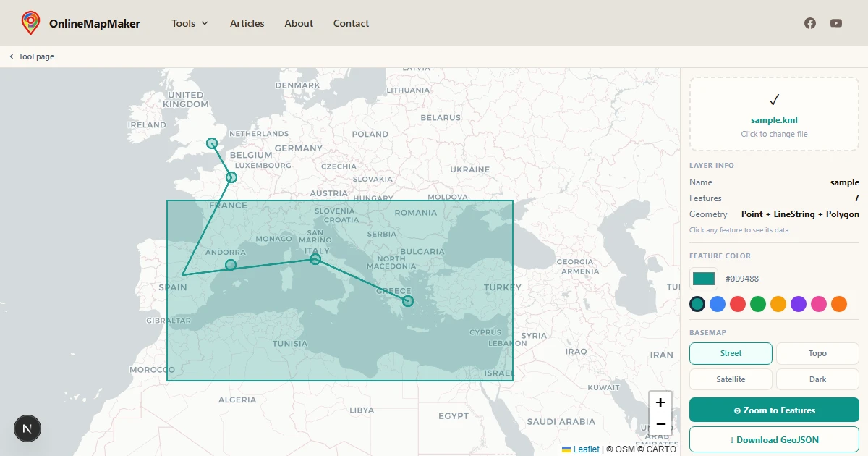The image size is (868, 456).
Task: Click the OnlineMapMaker logo pin icon
Action: click(30, 23)
